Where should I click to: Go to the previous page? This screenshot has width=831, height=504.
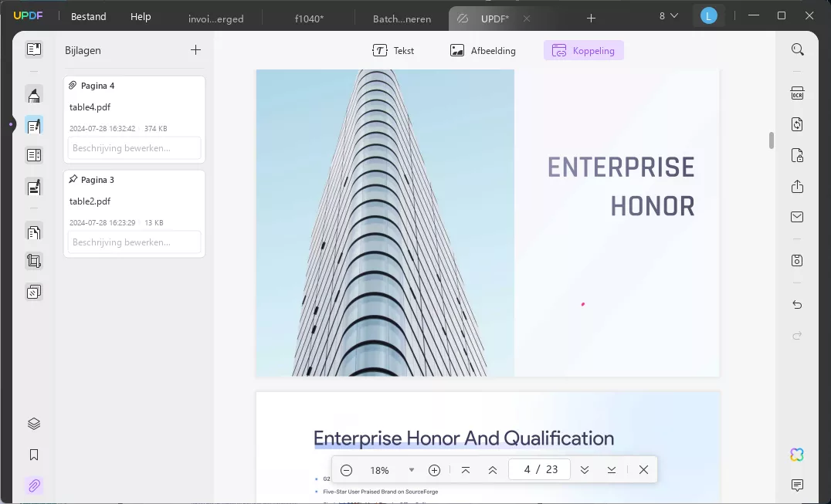[493, 469]
